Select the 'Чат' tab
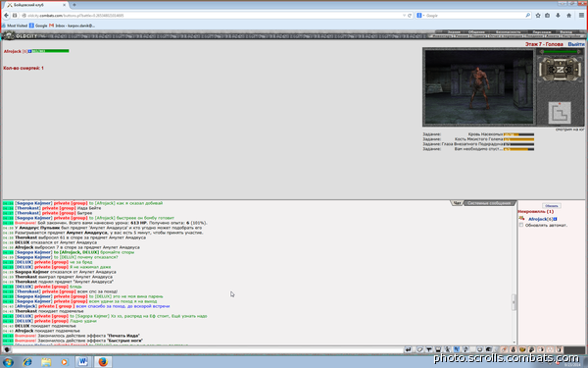This screenshot has width=588, height=368. click(457, 203)
